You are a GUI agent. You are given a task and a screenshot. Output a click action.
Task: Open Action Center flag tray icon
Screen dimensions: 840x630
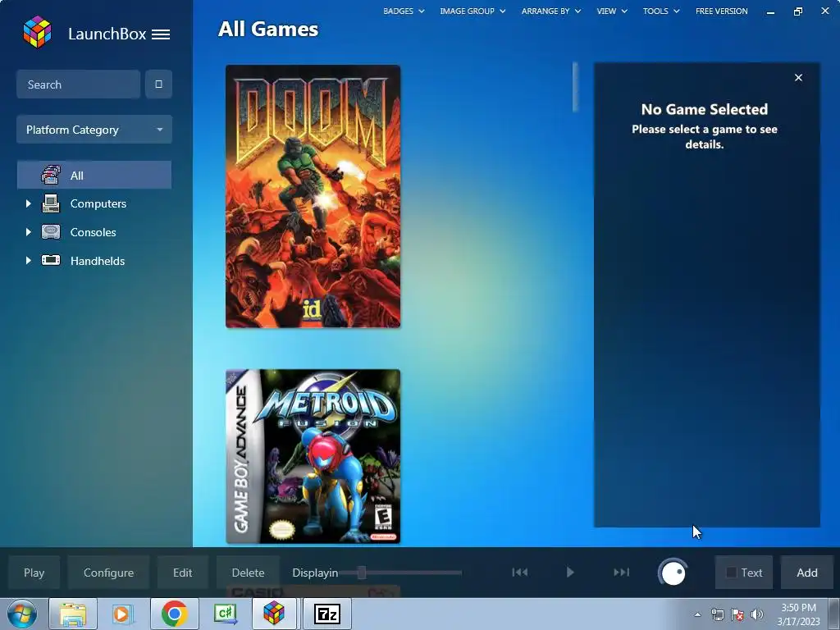tap(737, 615)
